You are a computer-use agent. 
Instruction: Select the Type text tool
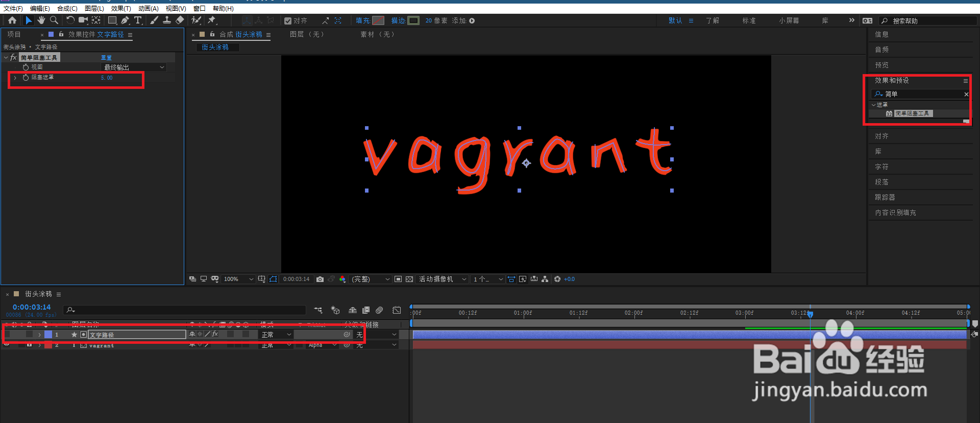click(138, 20)
